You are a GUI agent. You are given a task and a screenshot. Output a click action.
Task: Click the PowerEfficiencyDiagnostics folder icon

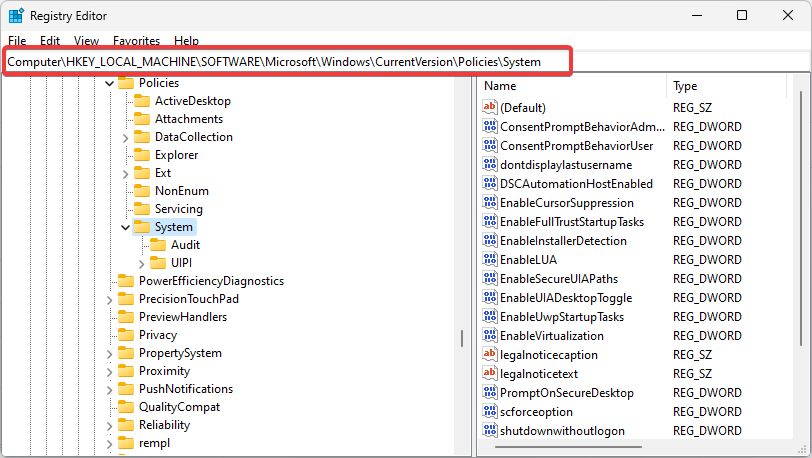coord(126,281)
